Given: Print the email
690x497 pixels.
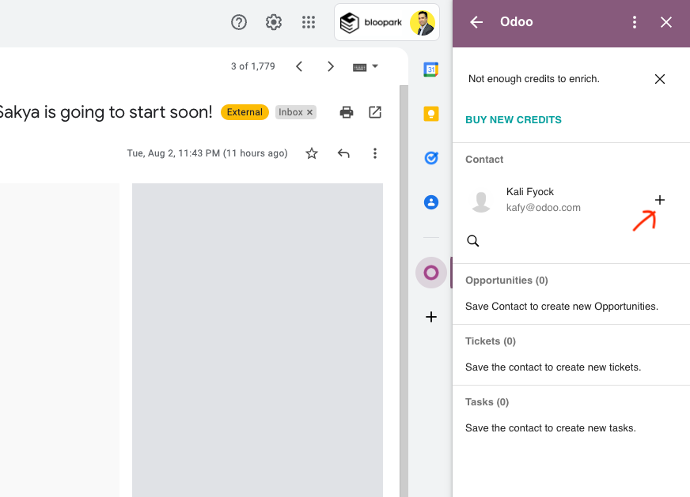Looking at the screenshot, I should click(346, 112).
